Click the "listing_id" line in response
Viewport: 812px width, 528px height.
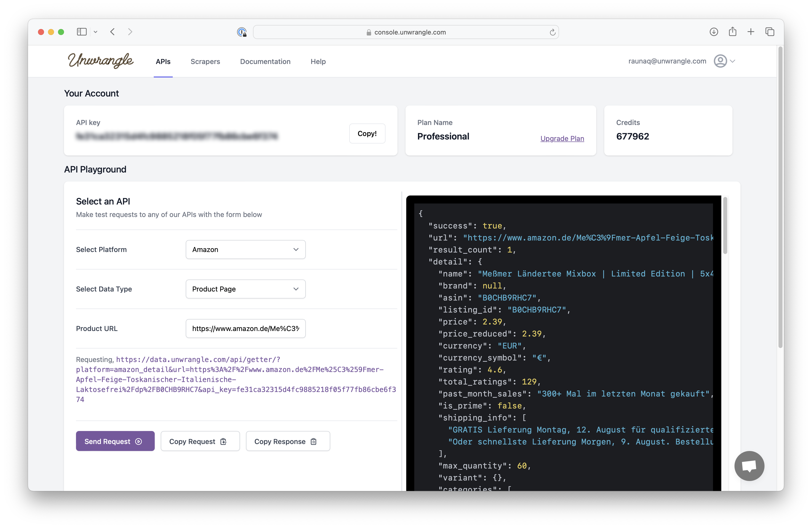pyautogui.click(x=504, y=310)
